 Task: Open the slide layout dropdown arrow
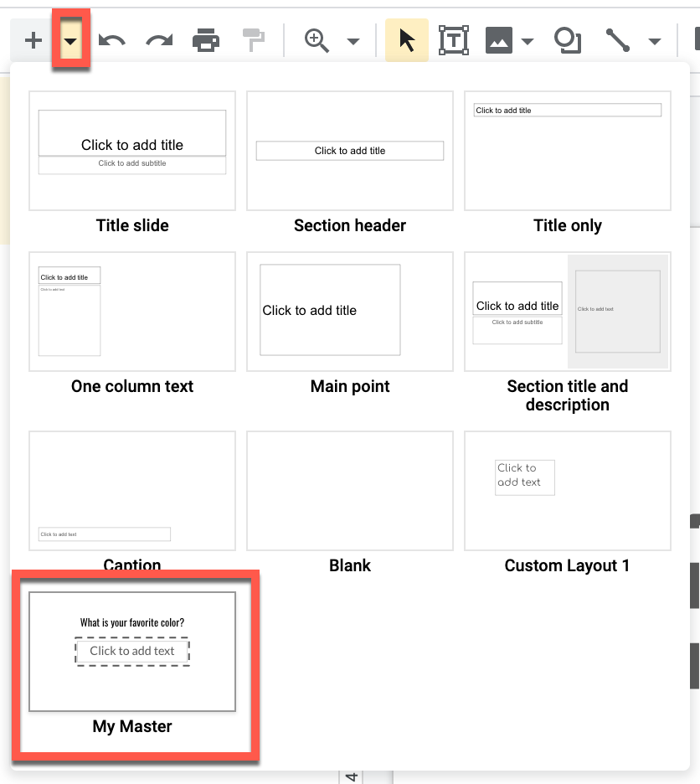click(70, 39)
